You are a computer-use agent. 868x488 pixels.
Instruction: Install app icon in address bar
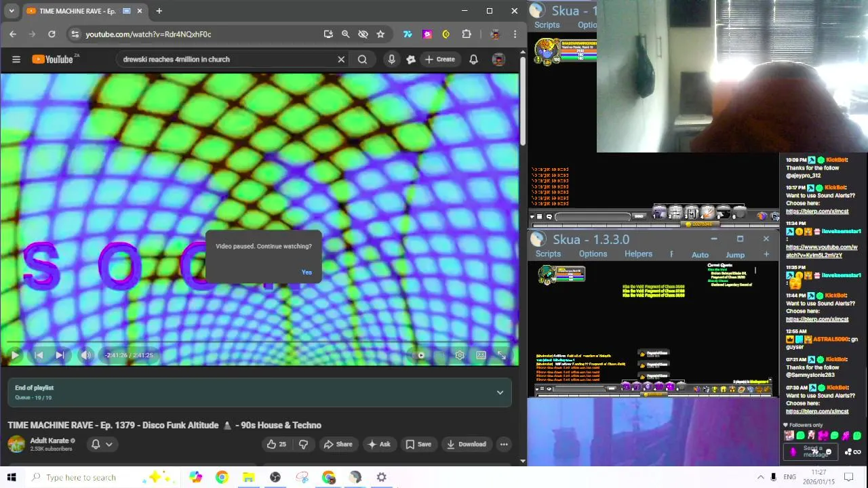tap(328, 34)
